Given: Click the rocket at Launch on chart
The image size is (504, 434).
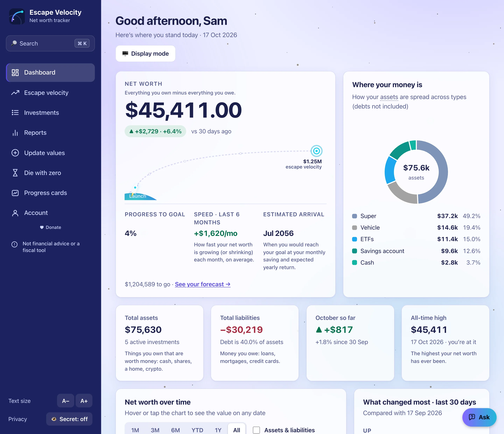Looking at the screenshot, I should click(135, 190).
